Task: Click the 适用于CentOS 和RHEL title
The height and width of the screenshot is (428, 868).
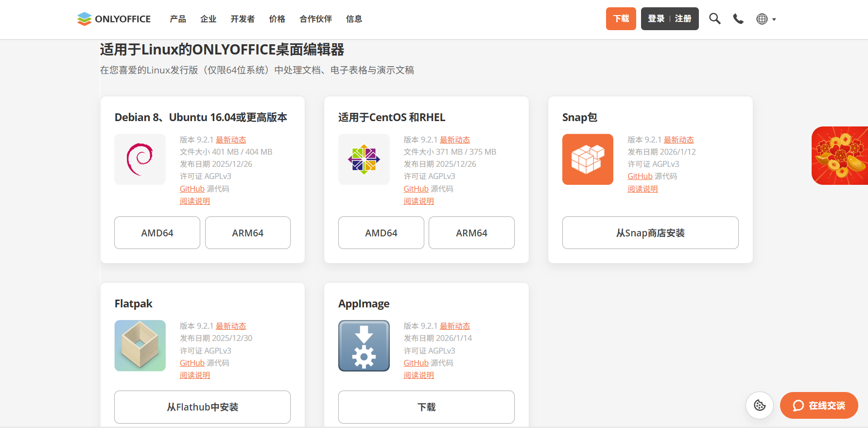Action: coord(392,117)
